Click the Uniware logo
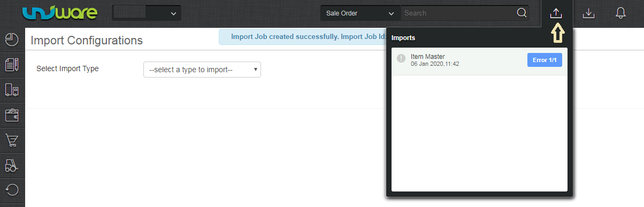Screen dimensions: 644x207 pyautogui.click(x=59, y=13)
